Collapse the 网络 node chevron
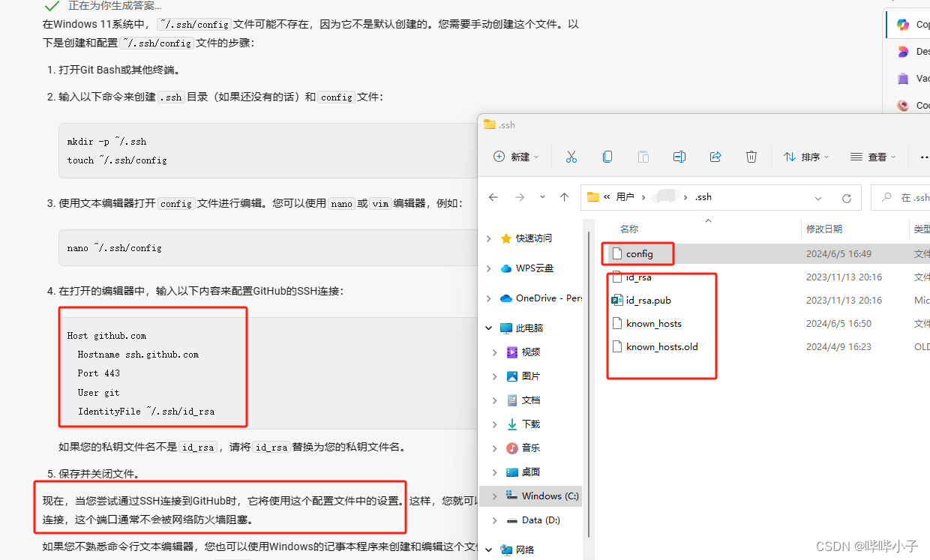This screenshot has height=560, width=930. click(489, 550)
